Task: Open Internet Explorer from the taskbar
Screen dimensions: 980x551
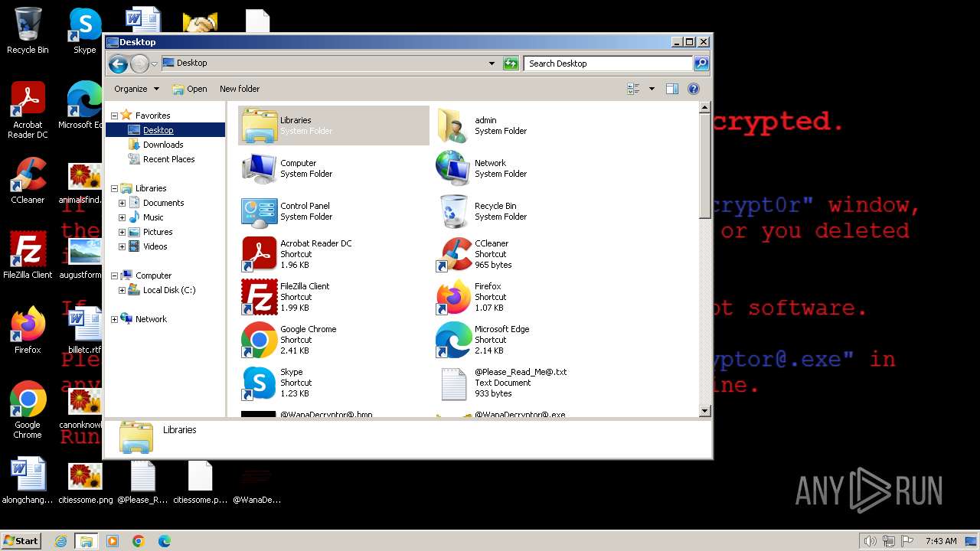Action: click(x=60, y=541)
